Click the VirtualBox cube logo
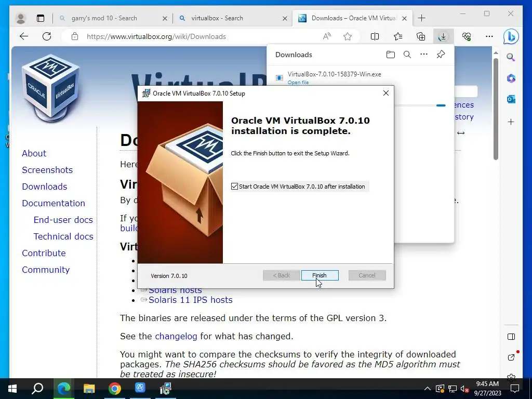This screenshot has height=399, width=532. tap(50, 87)
